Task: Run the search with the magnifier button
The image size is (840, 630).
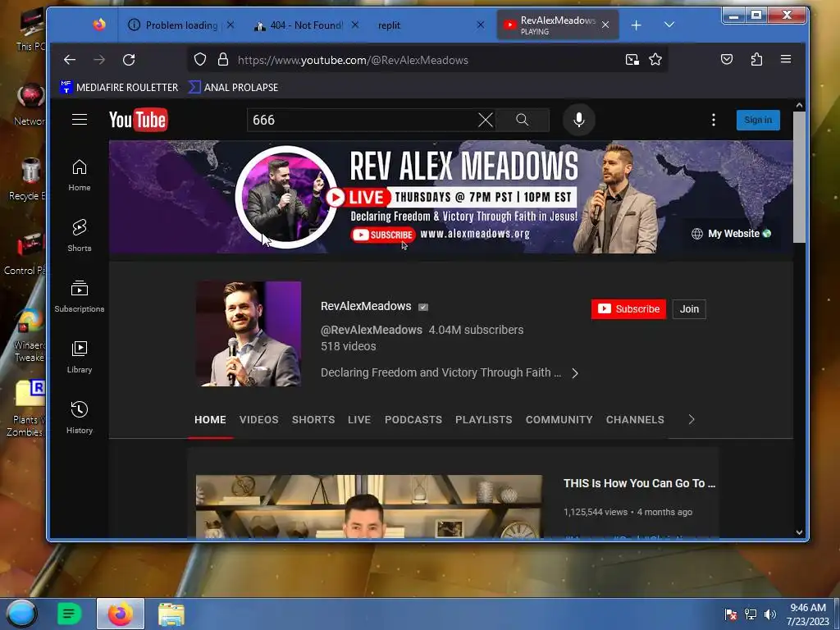Action: (523, 120)
